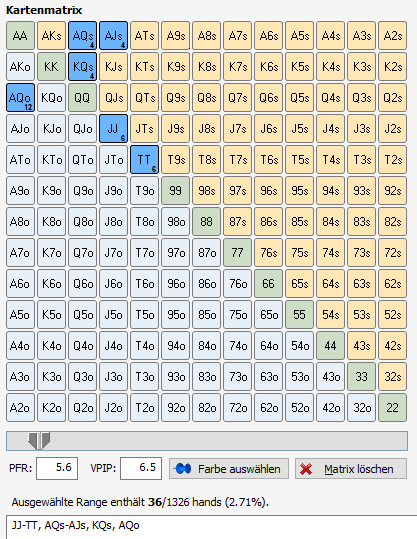417x539 pixels.
Task: Select the 72o offsuit cell
Action: [x=238, y=408]
